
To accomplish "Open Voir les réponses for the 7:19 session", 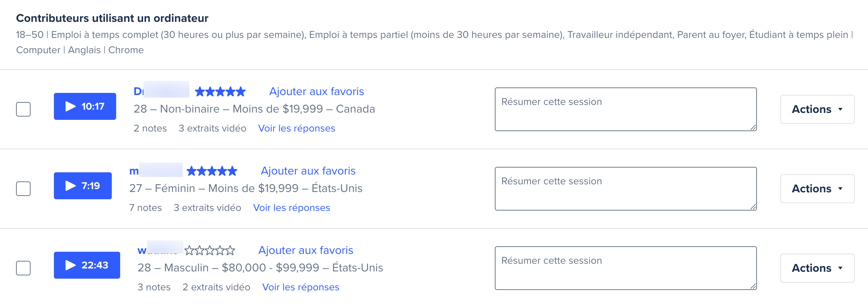I will pos(292,208).
